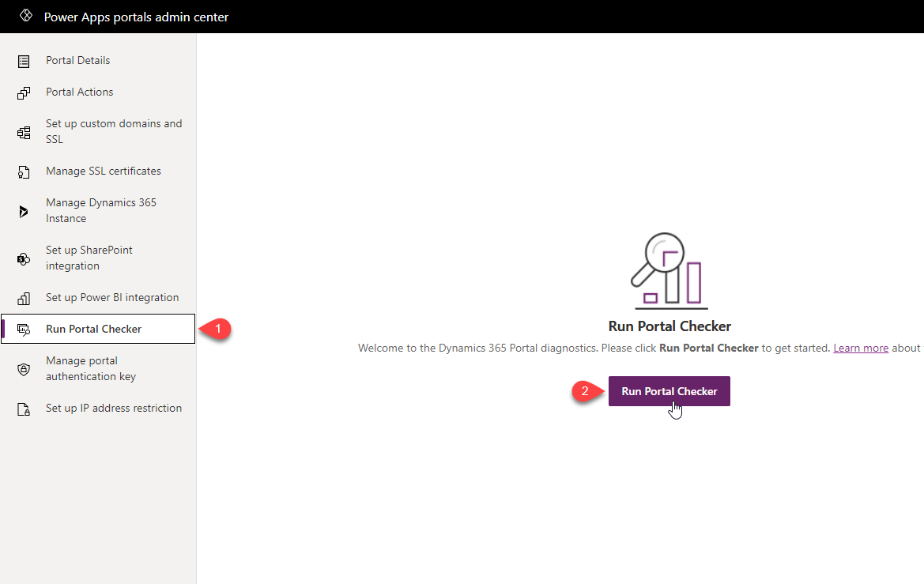Click the Manage SSL certificates icon
This screenshot has height=584, width=924.
tap(24, 171)
